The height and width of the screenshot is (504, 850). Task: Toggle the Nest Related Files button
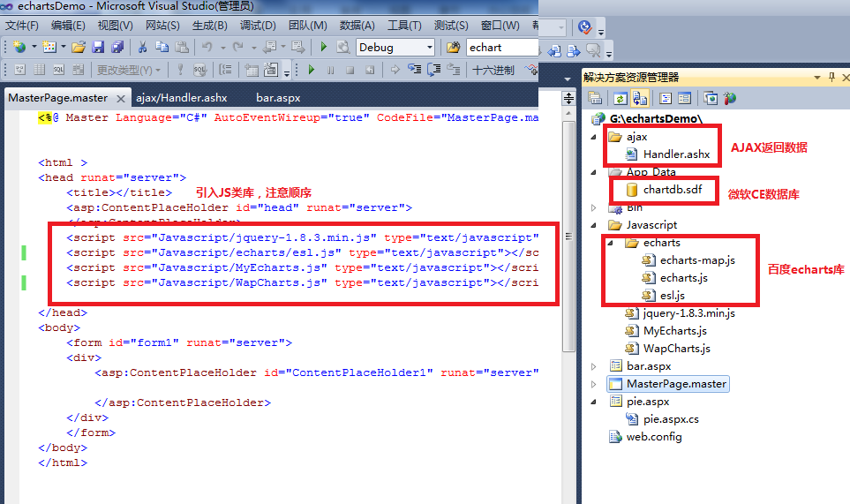[640, 98]
